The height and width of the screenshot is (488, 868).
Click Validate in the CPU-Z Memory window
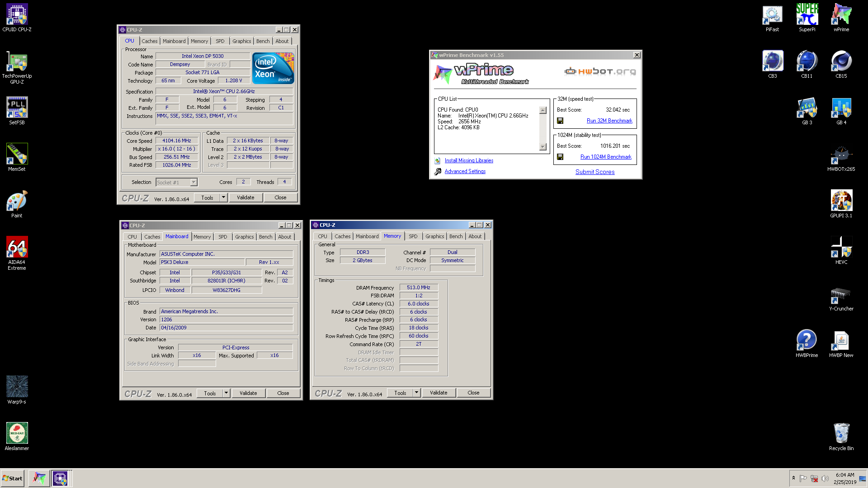pyautogui.click(x=439, y=393)
